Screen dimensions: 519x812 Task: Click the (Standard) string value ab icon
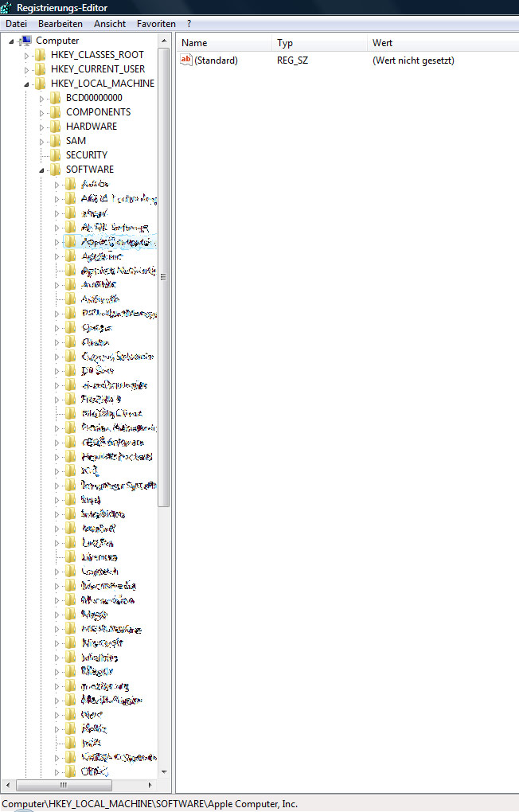186,60
